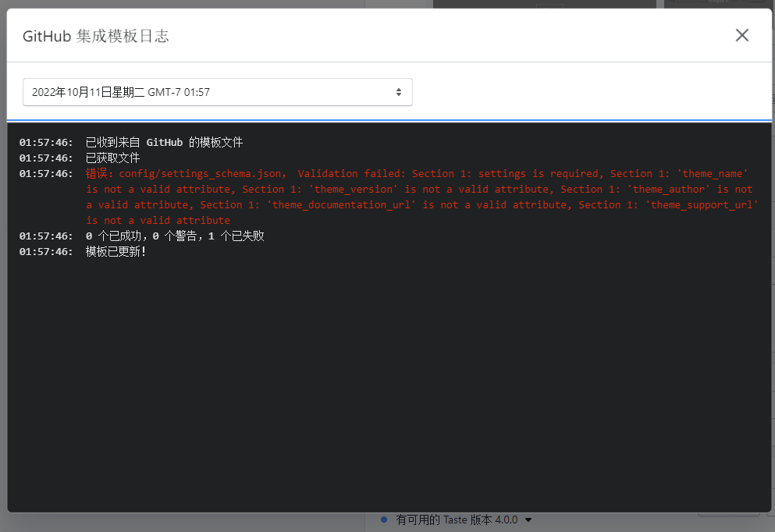The image size is (775, 532).
Task: Select log line 已收到来自 GitHub 的模板文件
Action: [164, 142]
